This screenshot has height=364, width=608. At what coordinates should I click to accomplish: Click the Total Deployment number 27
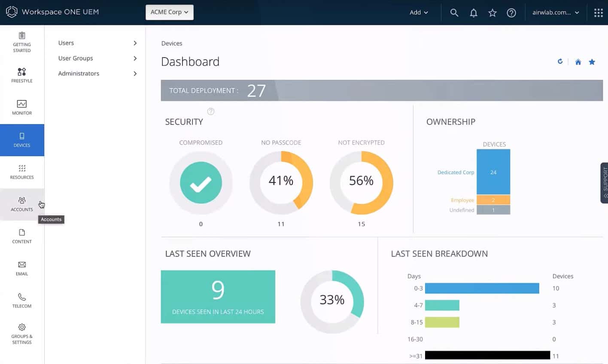pyautogui.click(x=256, y=91)
